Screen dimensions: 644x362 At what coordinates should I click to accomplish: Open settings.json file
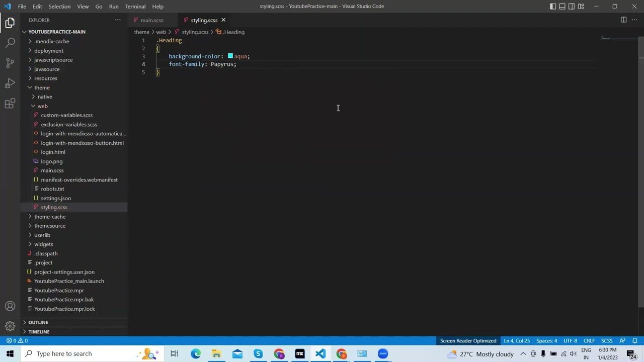56,198
